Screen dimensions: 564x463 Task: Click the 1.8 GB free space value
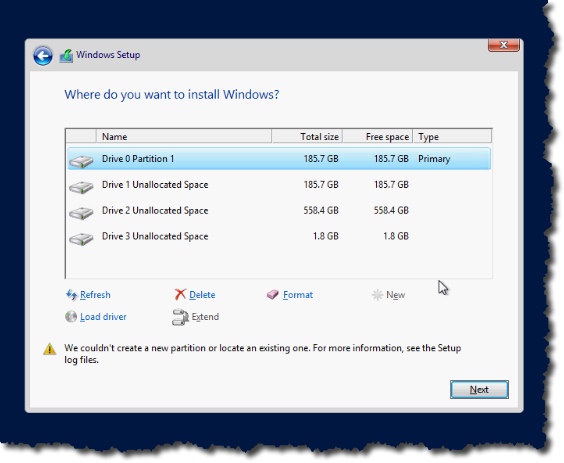(x=396, y=236)
